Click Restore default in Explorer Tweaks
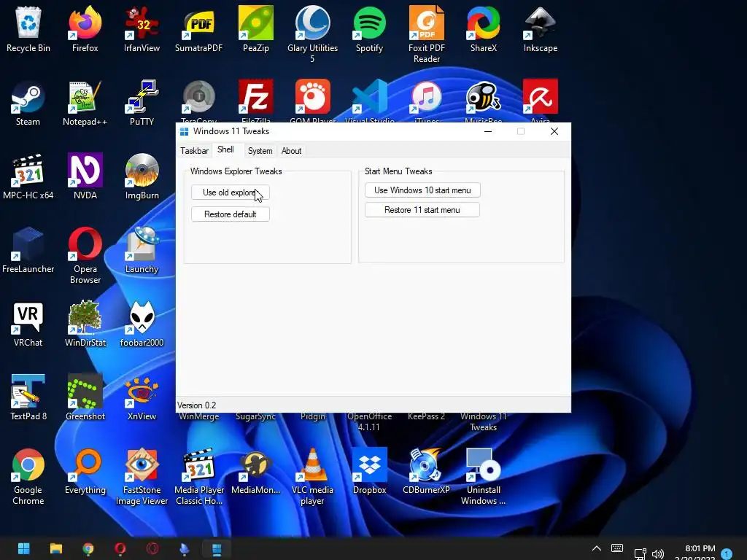This screenshot has height=560, width=747. point(230,214)
